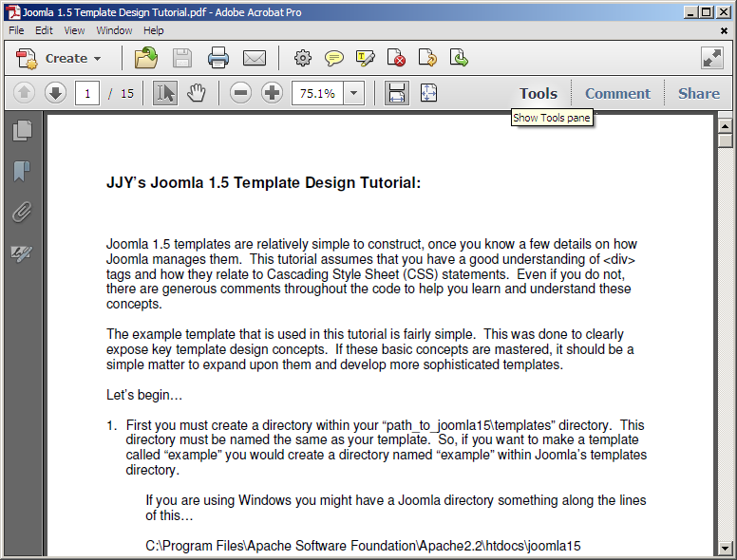Screen dimensions: 737x560
Task: Go to the previous page with the up arrow
Action: (24, 93)
